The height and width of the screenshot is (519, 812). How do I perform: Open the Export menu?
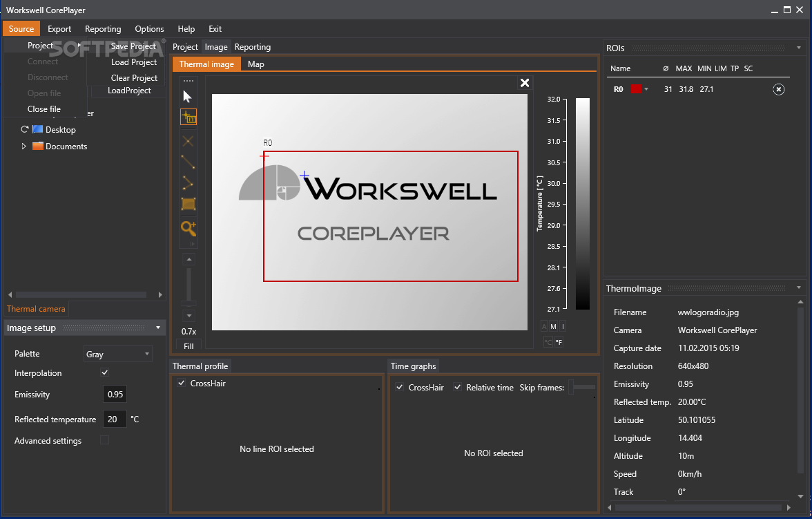(x=59, y=28)
